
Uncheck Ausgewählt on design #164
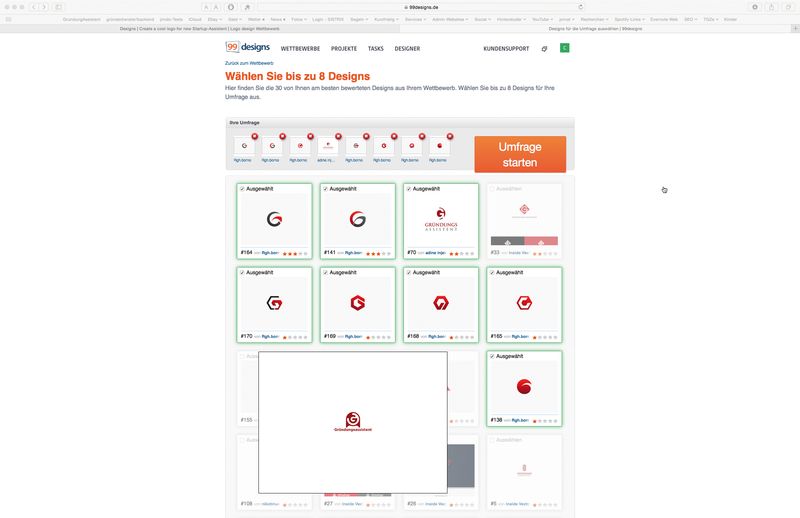click(242, 188)
